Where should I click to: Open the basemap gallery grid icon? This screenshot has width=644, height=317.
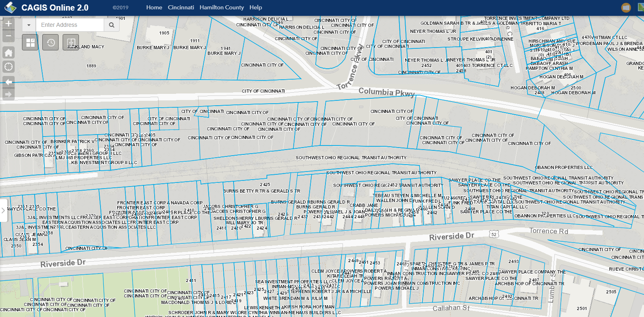coord(30,42)
